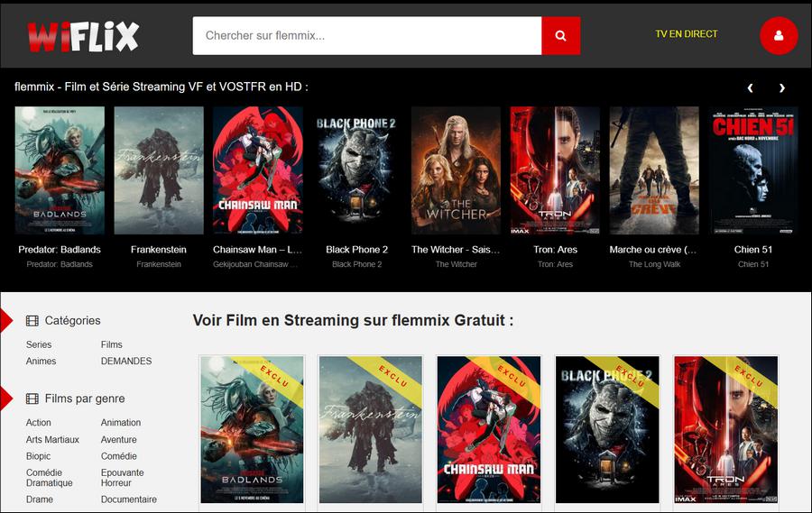812x513 pixels.
Task: Click the Tron: Ares title text
Action: pyautogui.click(x=555, y=250)
